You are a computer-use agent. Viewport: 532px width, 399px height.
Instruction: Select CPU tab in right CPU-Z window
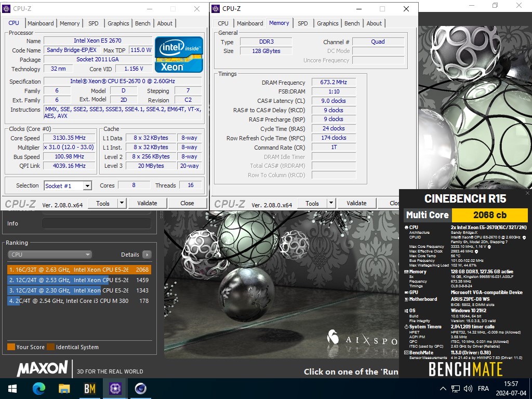click(223, 23)
